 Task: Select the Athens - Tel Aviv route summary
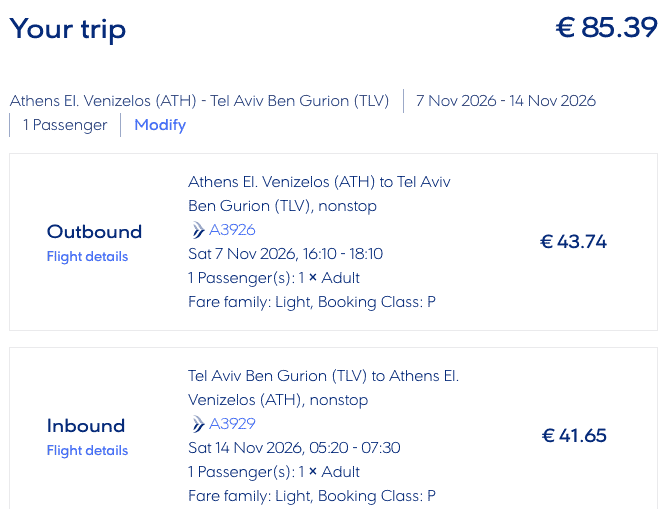click(200, 101)
